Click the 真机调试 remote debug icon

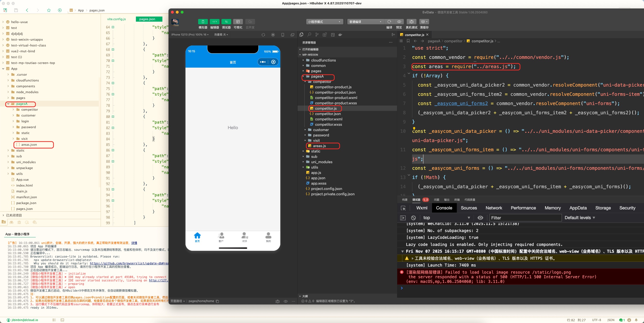pyautogui.click(x=411, y=22)
